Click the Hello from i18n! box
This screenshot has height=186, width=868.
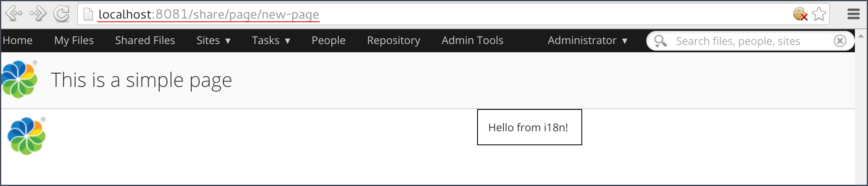529,127
